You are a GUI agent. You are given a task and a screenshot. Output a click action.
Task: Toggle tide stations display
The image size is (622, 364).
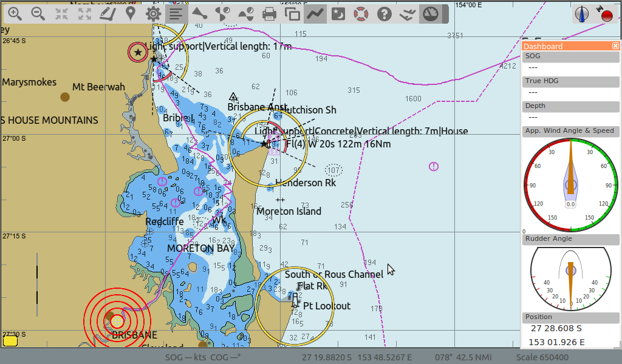tap(223, 13)
